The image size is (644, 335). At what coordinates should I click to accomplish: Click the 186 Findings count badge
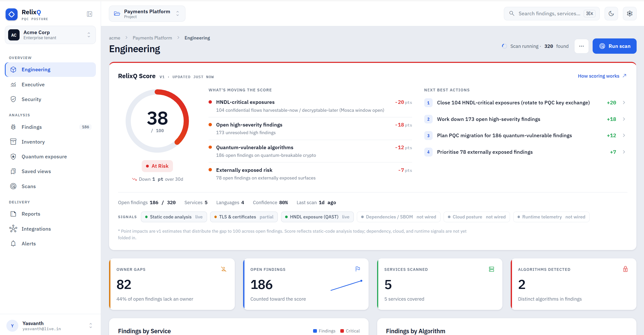pyautogui.click(x=85, y=127)
